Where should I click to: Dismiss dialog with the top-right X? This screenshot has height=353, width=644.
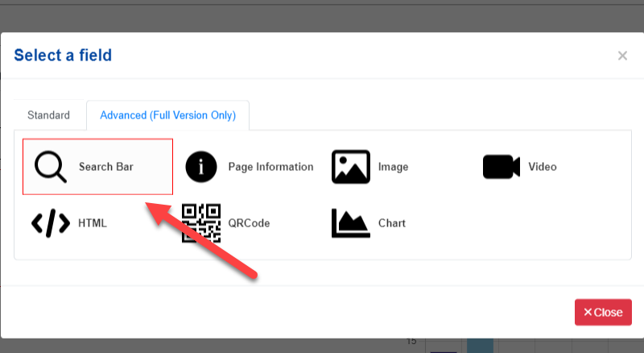click(622, 56)
